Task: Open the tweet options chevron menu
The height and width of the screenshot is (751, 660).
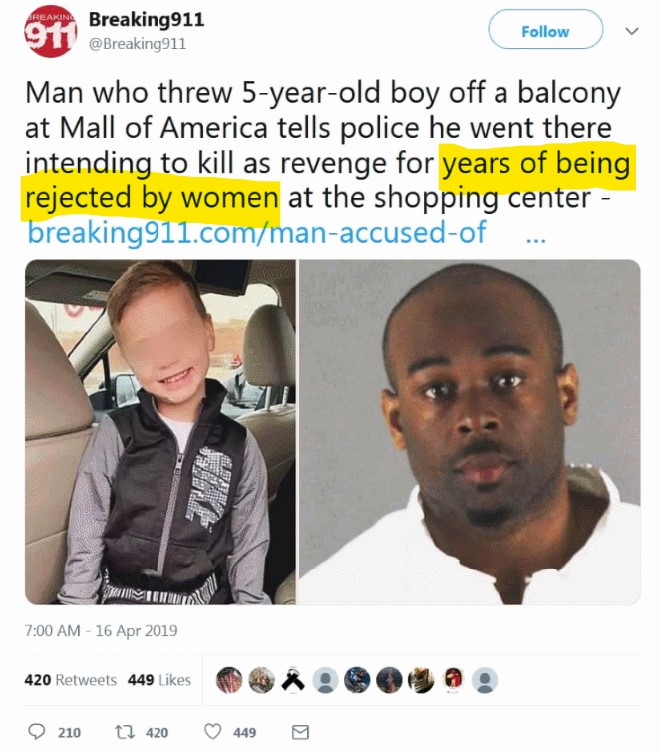Action: tap(632, 31)
